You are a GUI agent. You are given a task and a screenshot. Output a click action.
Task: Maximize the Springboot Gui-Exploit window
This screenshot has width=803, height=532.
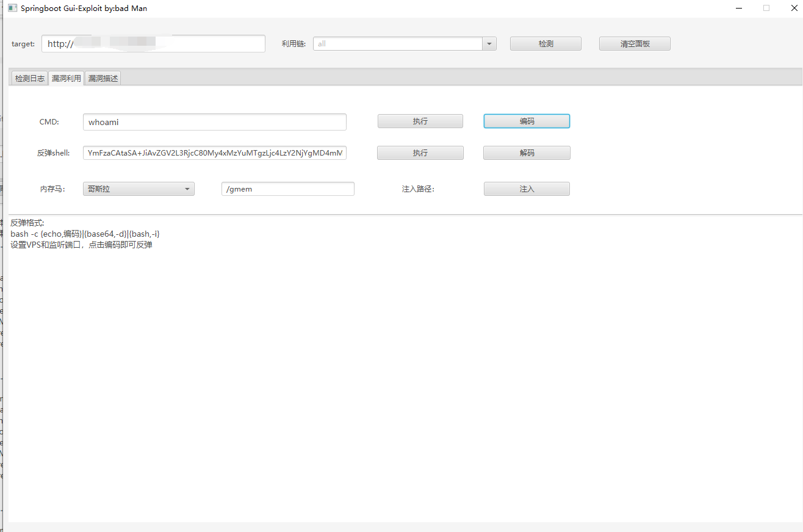click(x=766, y=9)
